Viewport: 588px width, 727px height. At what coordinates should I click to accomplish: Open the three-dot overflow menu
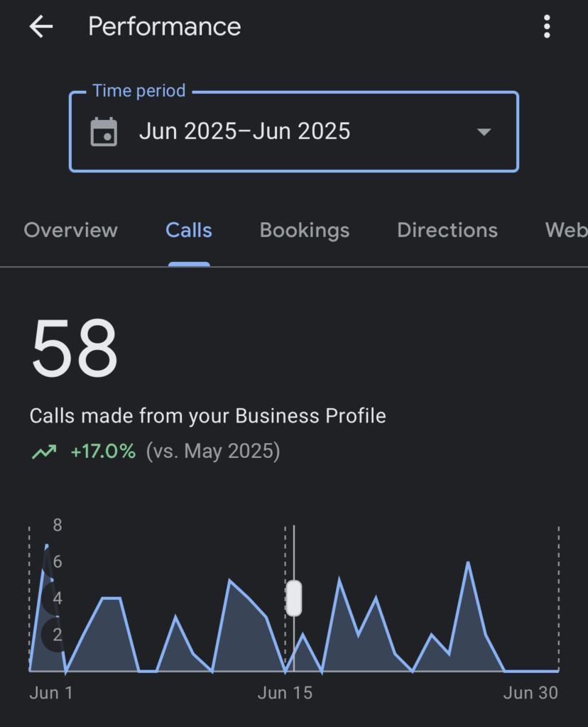[547, 26]
